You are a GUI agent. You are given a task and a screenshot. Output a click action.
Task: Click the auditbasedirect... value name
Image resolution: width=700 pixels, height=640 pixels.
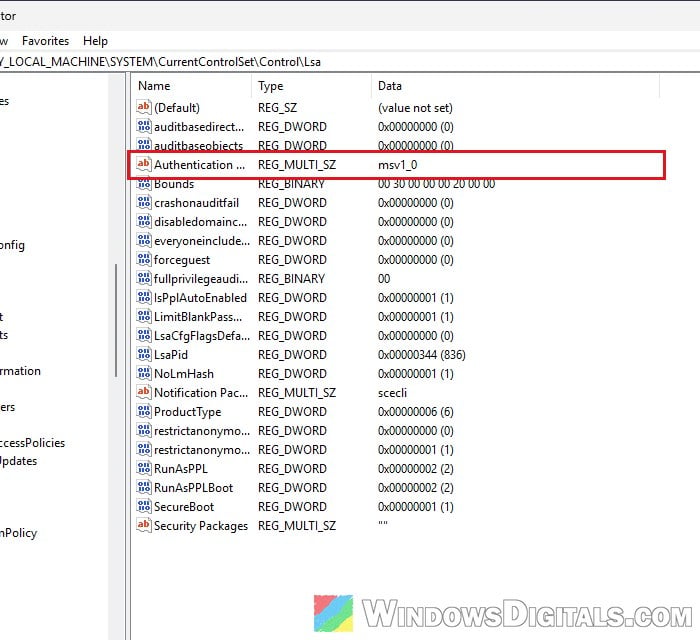point(199,127)
